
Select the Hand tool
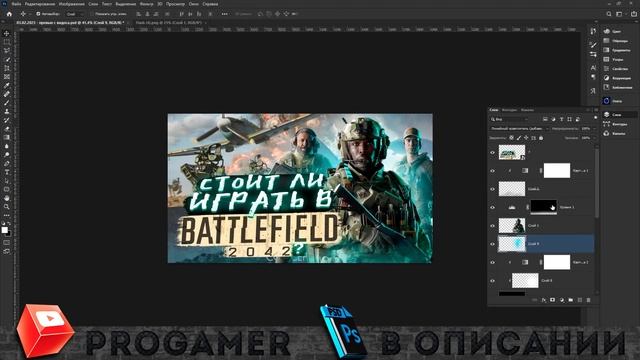(x=7, y=198)
